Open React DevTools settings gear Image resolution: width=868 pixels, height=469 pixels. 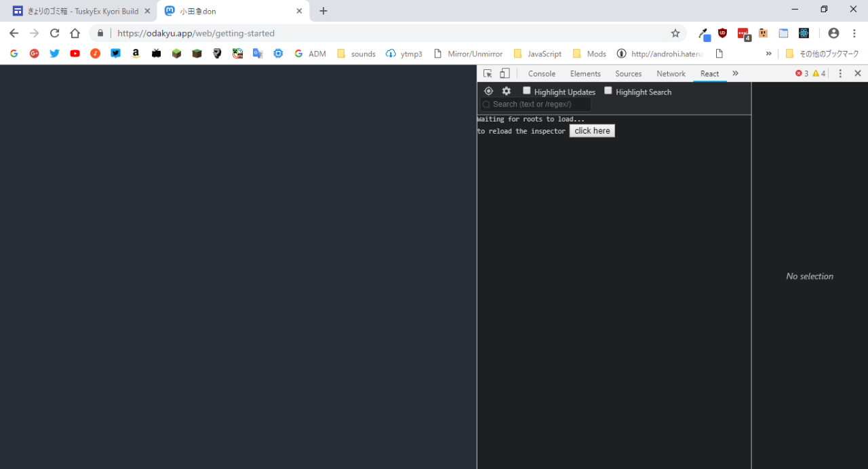[506, 91]
